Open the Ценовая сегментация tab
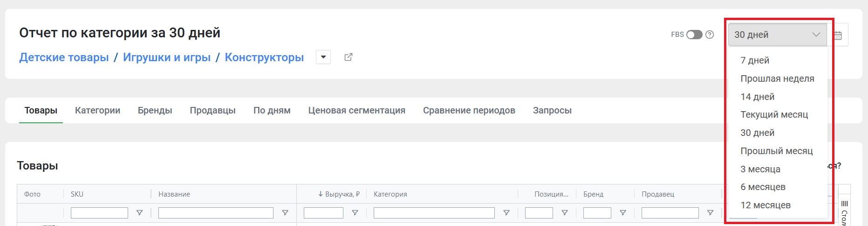This screenshot has height=226, width=868. click(x=356, y=111)
